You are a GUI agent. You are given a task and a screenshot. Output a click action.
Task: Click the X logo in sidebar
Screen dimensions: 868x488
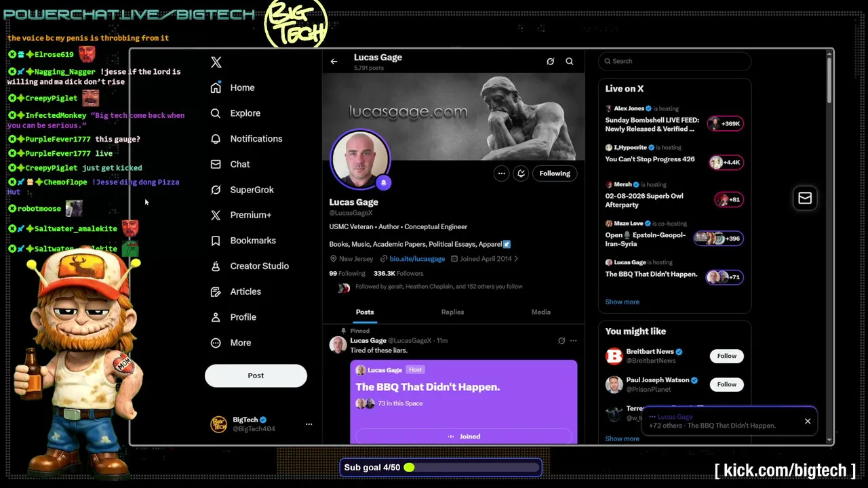click(x=216, y=62)
